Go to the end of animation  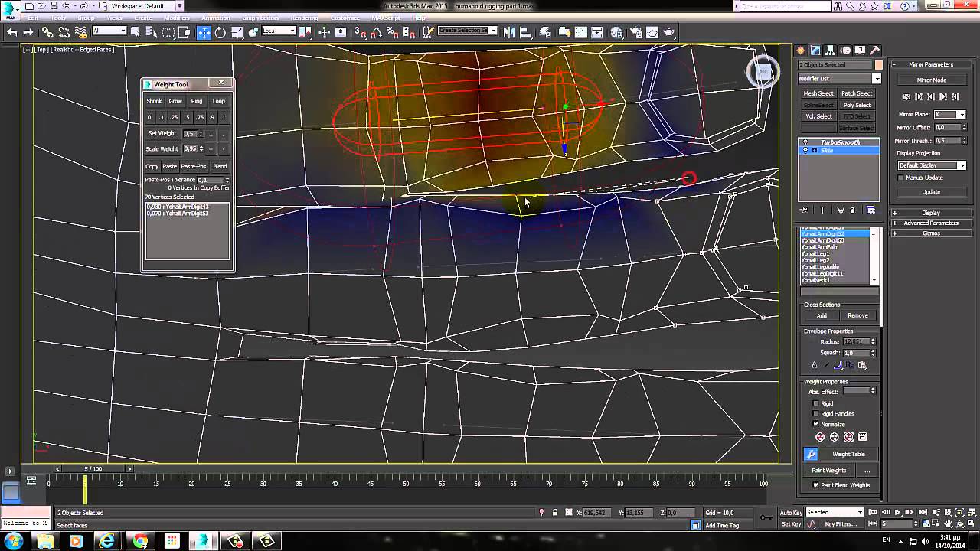[x=921, y=512]
